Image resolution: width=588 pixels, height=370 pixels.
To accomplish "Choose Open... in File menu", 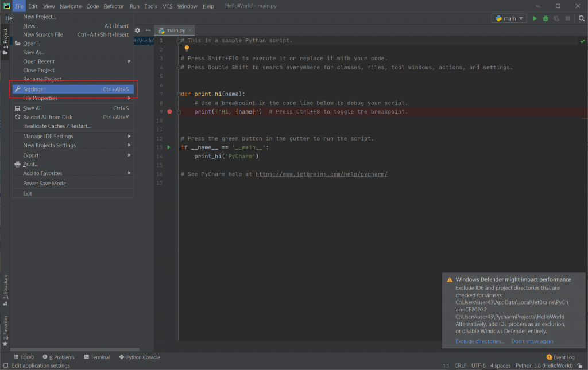I will coord(73,44).
